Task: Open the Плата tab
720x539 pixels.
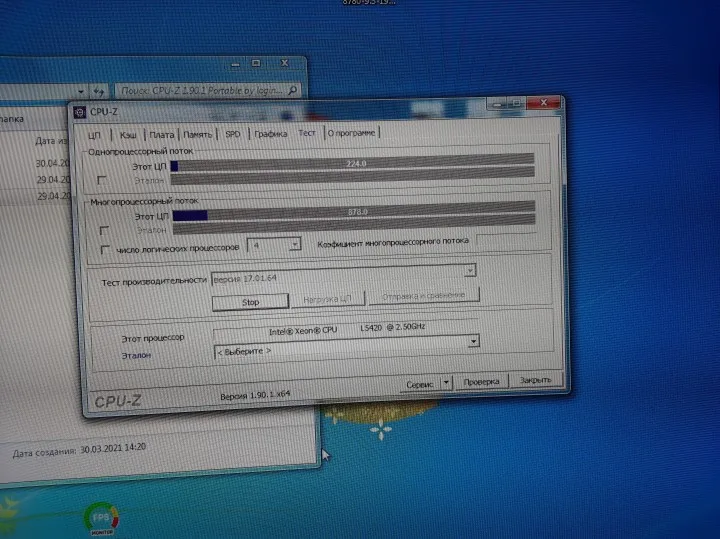Action: point(161,135)
